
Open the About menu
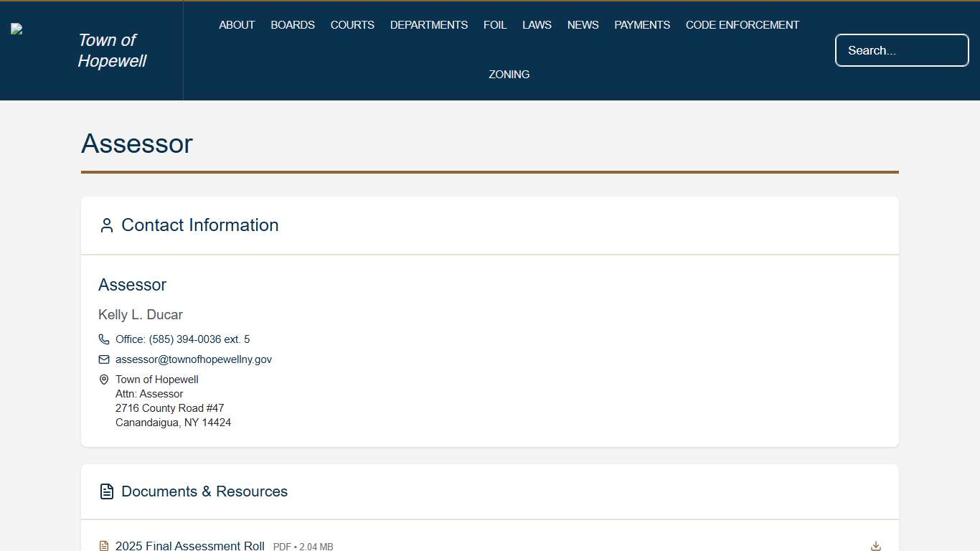(x=237, y=25)
